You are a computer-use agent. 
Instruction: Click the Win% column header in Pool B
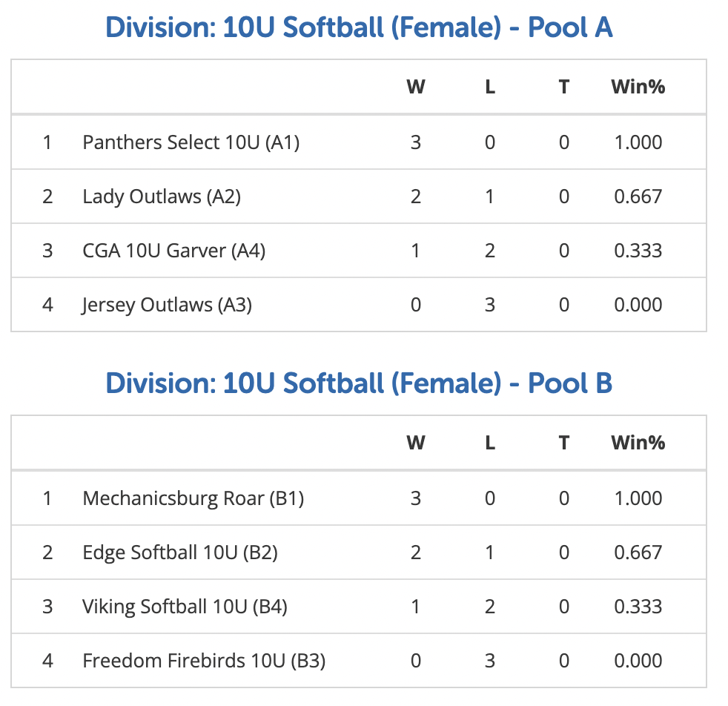click(x=638, y=443)
